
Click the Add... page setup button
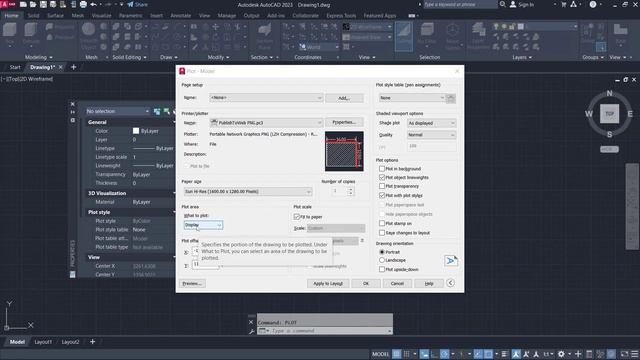pyautogui.click(x=344, y=98)
